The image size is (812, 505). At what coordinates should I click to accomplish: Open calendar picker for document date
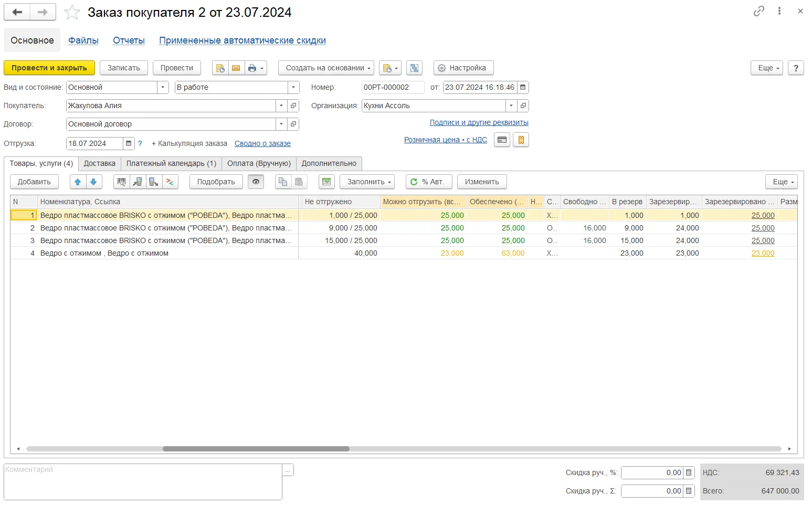point(523,87)
